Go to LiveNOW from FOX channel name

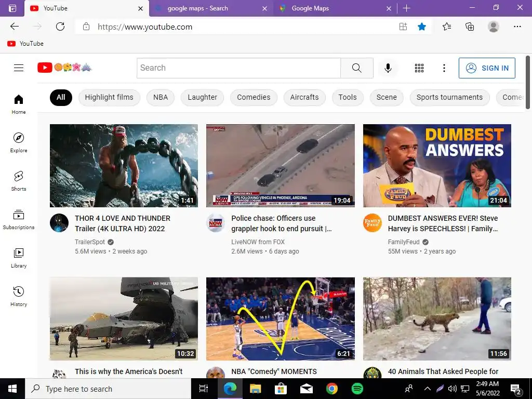pyautogui.click(x=258, y=242)
